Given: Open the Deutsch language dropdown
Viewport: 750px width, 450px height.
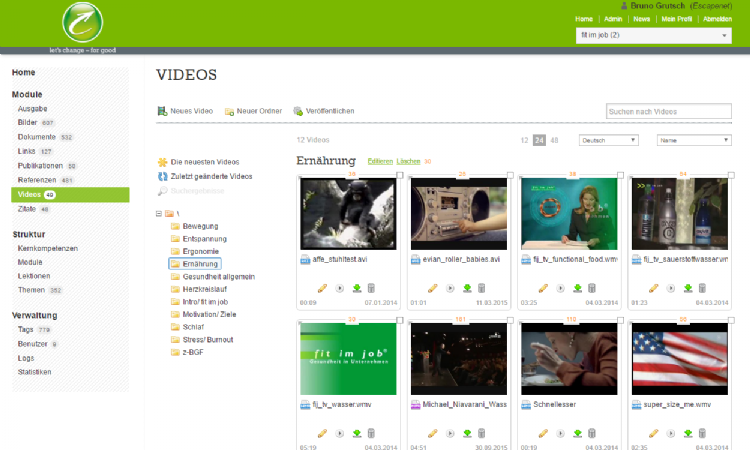Looking at the screenshot, I should pos(608,140).
